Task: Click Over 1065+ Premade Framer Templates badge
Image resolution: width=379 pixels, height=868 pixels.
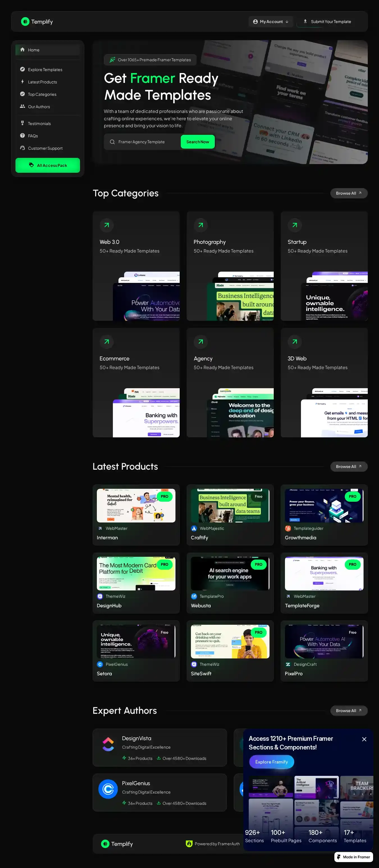Action: pos(150,60)
